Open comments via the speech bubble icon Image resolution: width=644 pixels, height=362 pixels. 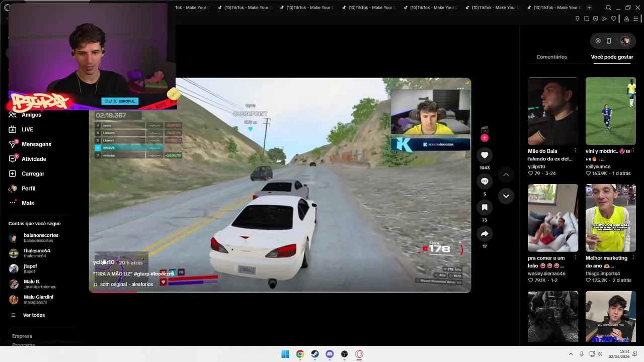[x=485, y=182]
